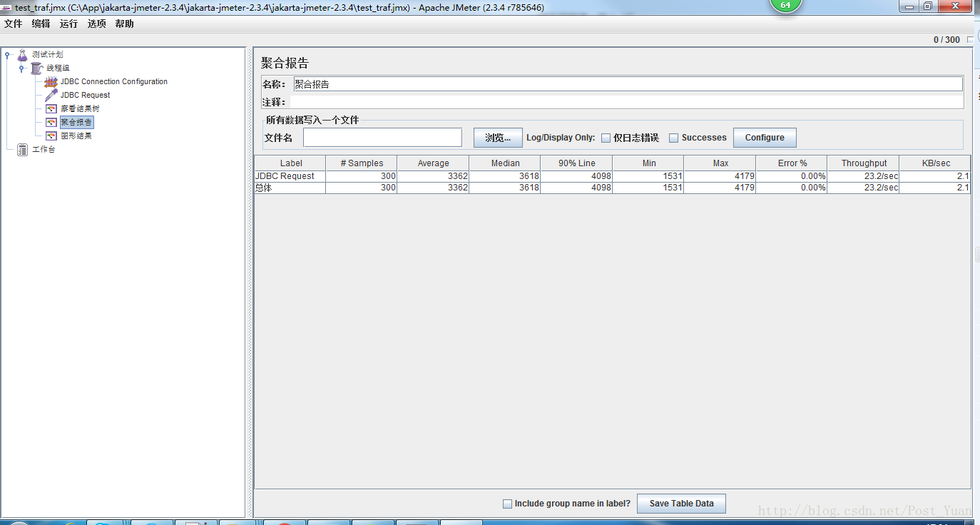Select the 工作台 clipboard icon
Screen dimensions: 980x525
23,149
